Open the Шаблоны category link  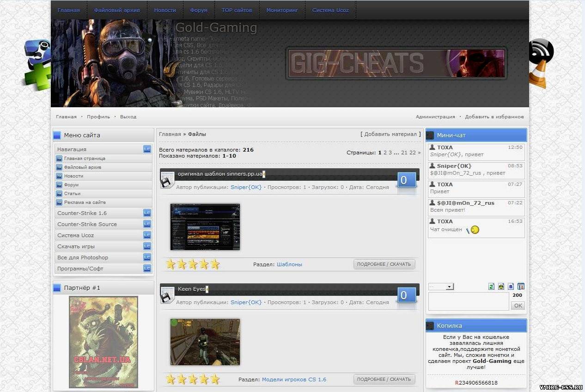click(x=289, y=264)
